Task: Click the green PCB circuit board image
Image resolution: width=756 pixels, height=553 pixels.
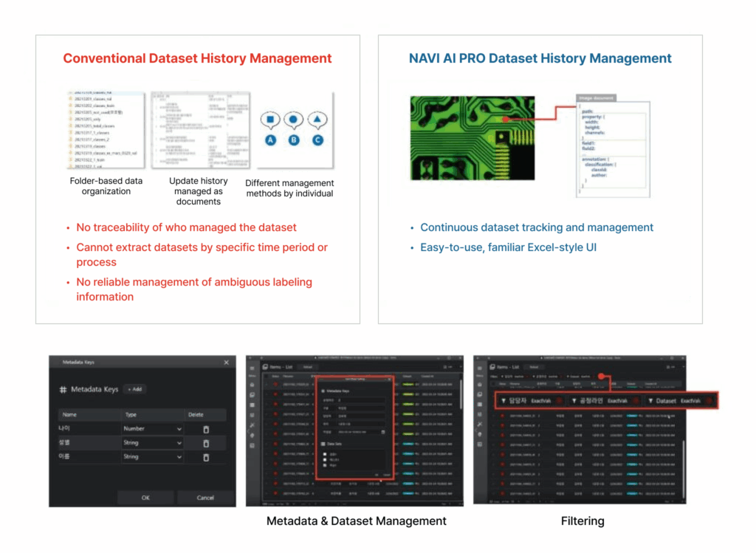Action: 461,137
